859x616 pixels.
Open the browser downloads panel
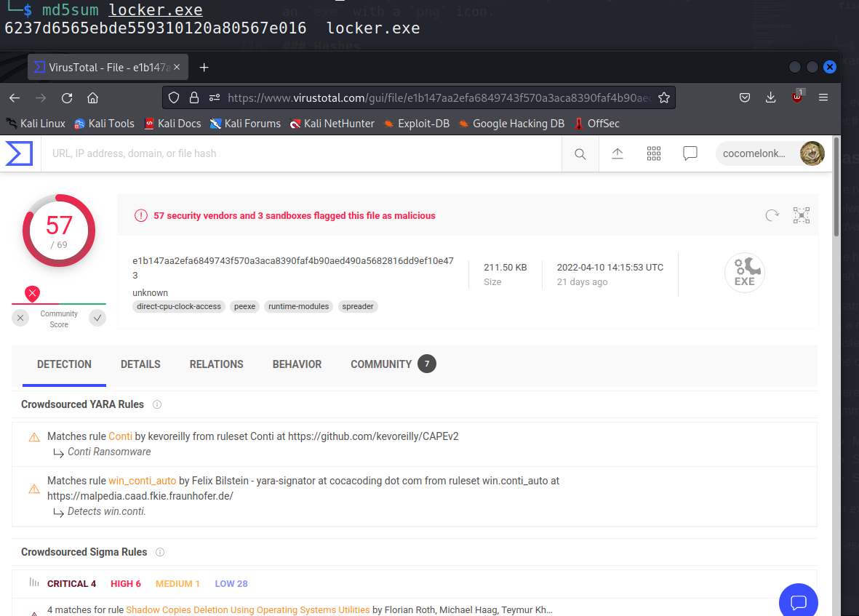click(x=770, y=97)
